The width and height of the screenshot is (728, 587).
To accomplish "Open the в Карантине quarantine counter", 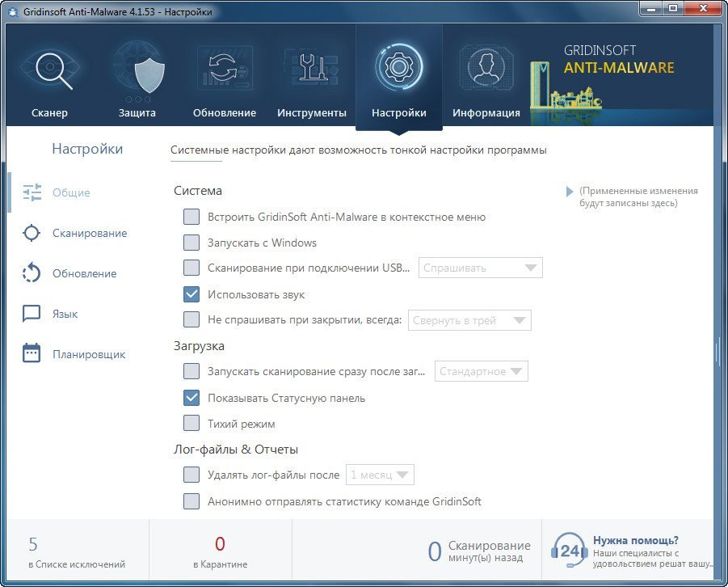I will coord(220,552).
